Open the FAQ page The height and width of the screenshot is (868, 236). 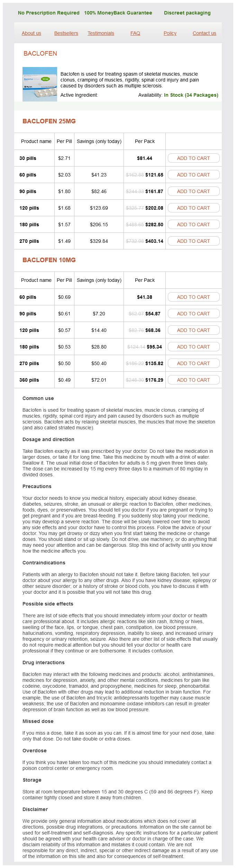pos(135,33)
